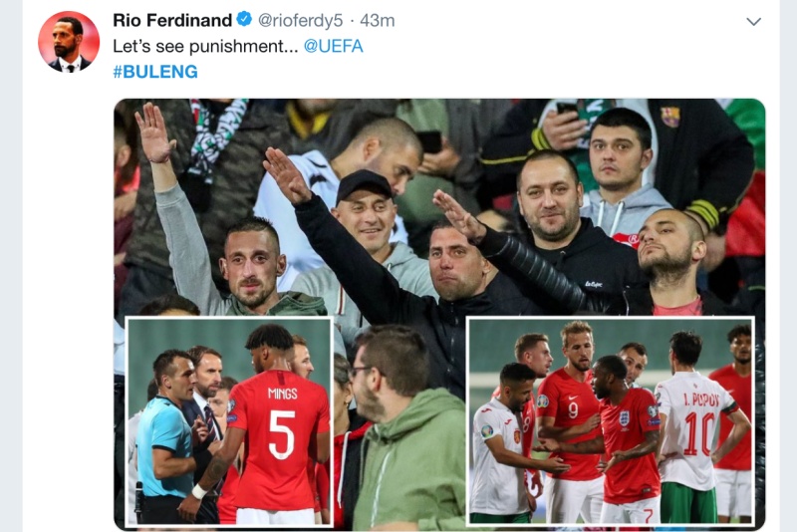Click the number 5 on the red jersey
This screenshot has width=797, height=532.
(282, 433)
